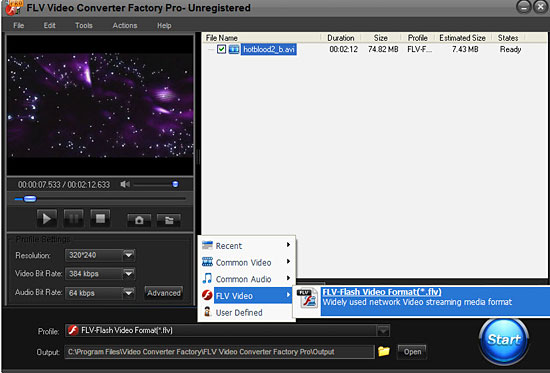Expand the Resolution dropdown
550x373 pixels.
129,255
